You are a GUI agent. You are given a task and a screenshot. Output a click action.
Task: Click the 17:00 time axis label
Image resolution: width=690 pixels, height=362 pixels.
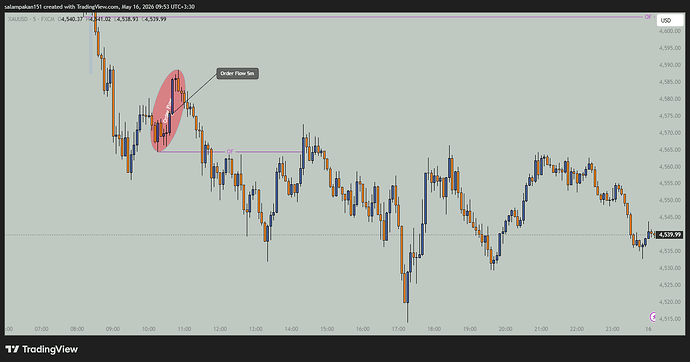pos(398,329)
